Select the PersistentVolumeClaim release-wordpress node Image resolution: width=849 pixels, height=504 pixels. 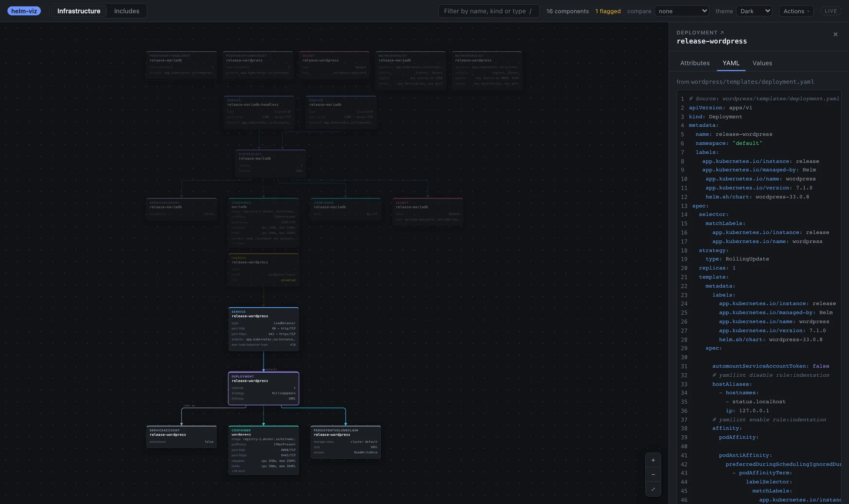coord(345,442)
